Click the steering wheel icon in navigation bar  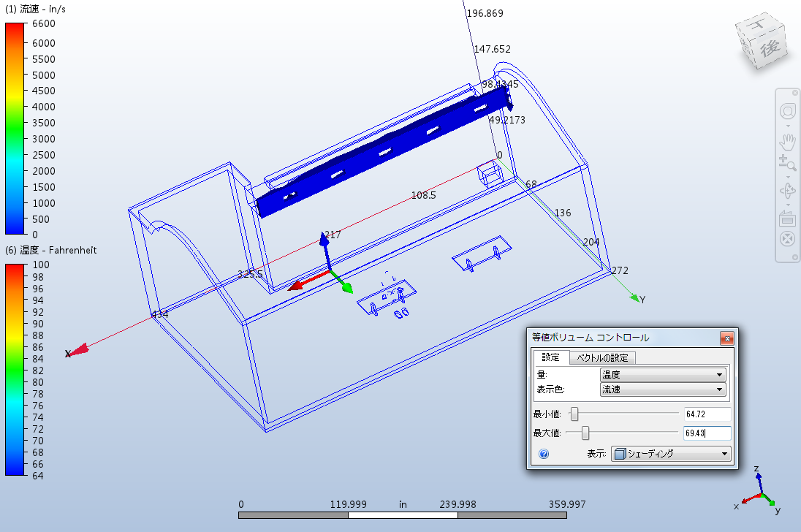pos(787,111)
